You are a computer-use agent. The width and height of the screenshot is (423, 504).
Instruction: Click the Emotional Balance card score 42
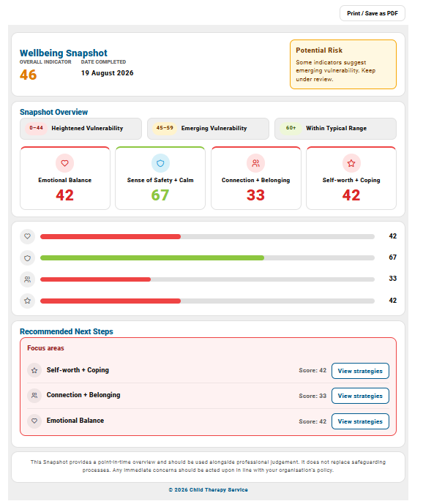click(x=64, y=195)
